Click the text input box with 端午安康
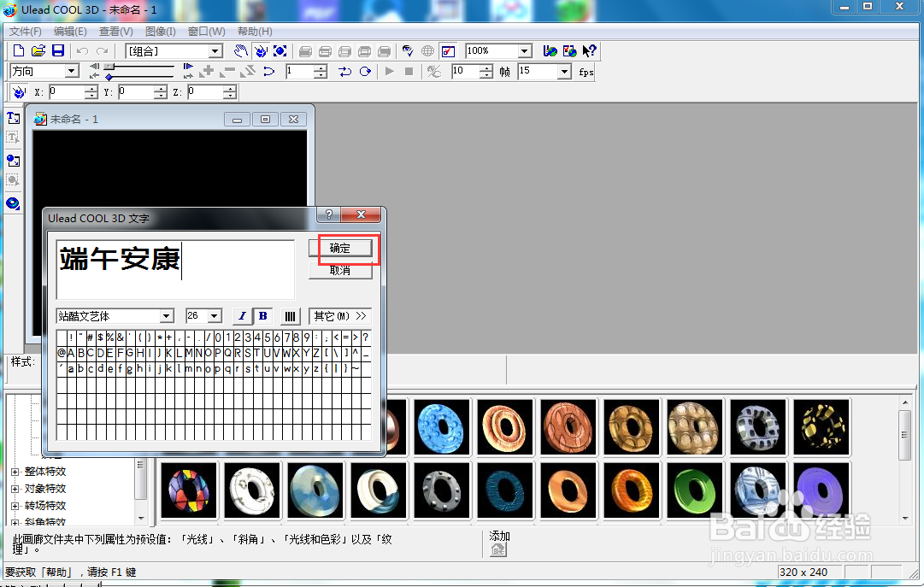This screenshot has width=924, height=587. click(175, 269)
